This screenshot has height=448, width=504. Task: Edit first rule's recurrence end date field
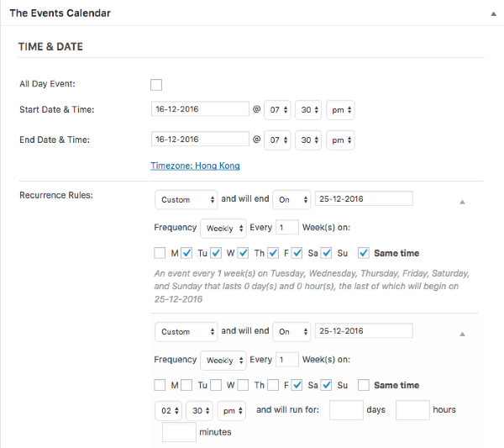click(363, 199)
